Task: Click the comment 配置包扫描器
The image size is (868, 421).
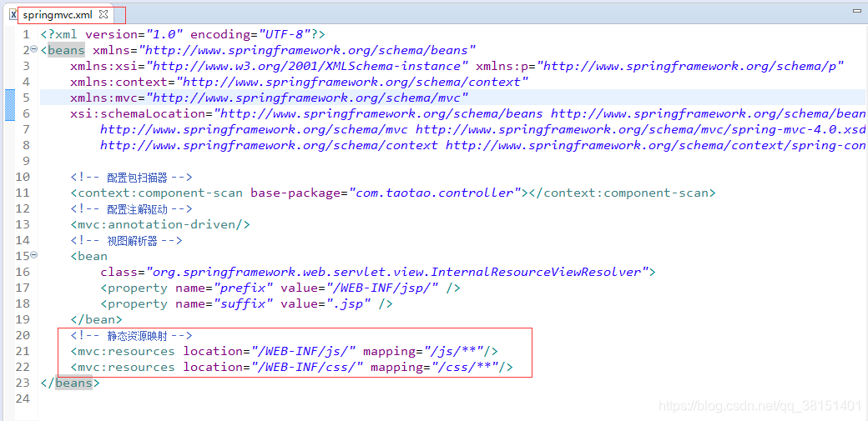Action: point(131,178)
